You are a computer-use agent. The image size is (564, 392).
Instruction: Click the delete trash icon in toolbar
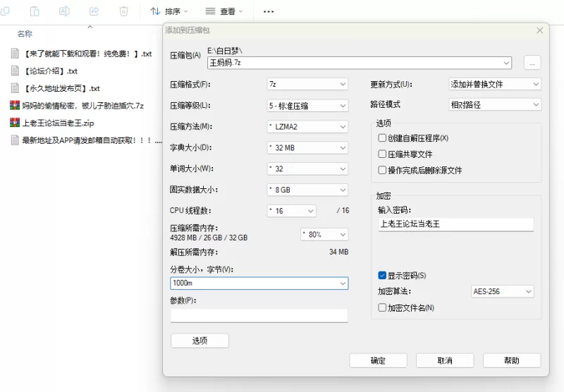[124, 11]
